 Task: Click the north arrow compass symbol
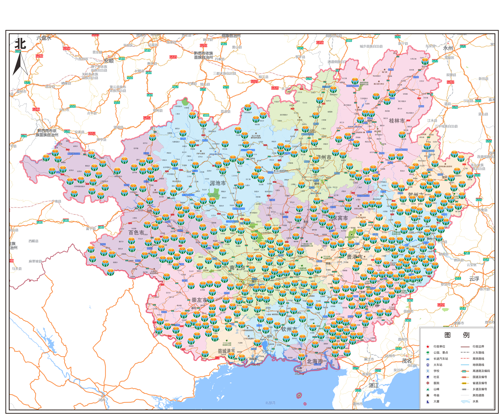coord(20,63)
